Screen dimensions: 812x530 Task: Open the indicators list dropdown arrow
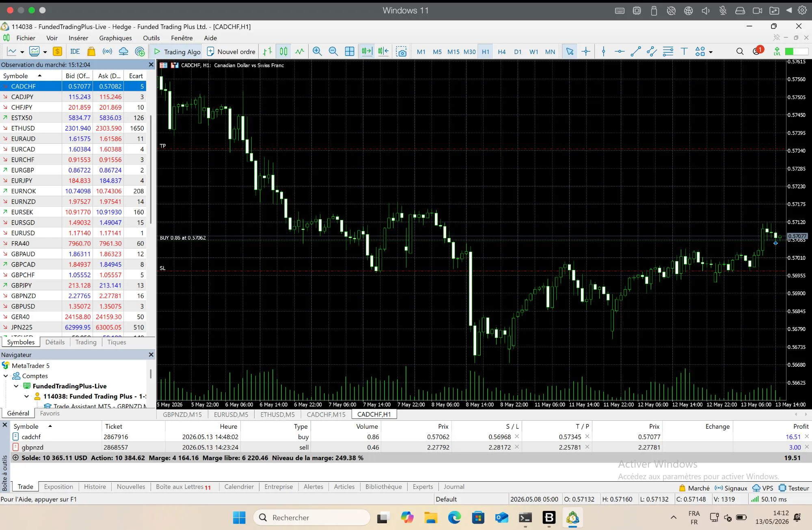click(45, 52)
